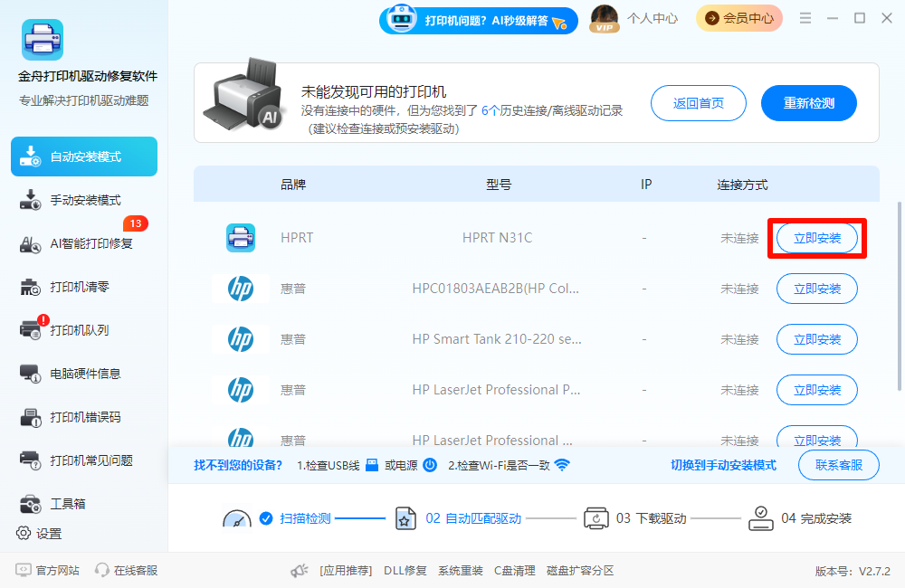Switch to 手动安装模式
Image resolution: width=905 pixels, height=588 pixels.
click(x=84, y=200)
